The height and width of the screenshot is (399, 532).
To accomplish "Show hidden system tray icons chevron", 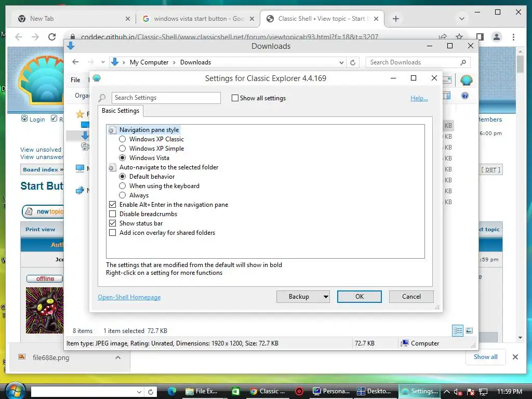I will (x=446, y=392).
